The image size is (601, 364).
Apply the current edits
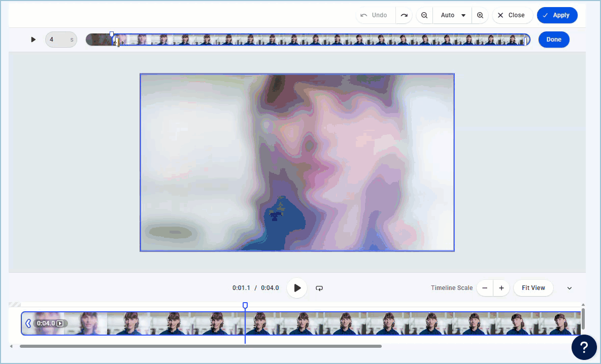point(557,15)
